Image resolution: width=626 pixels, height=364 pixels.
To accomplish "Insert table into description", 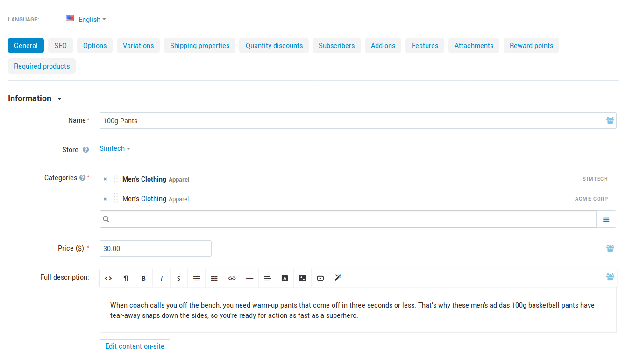I will [x=214, y=278].
